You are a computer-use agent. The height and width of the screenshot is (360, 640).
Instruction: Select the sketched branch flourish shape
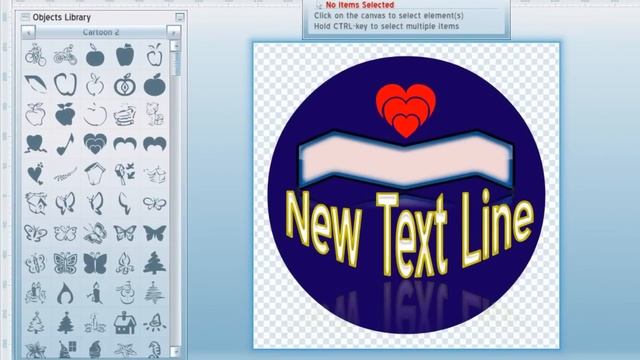(65, 175)
